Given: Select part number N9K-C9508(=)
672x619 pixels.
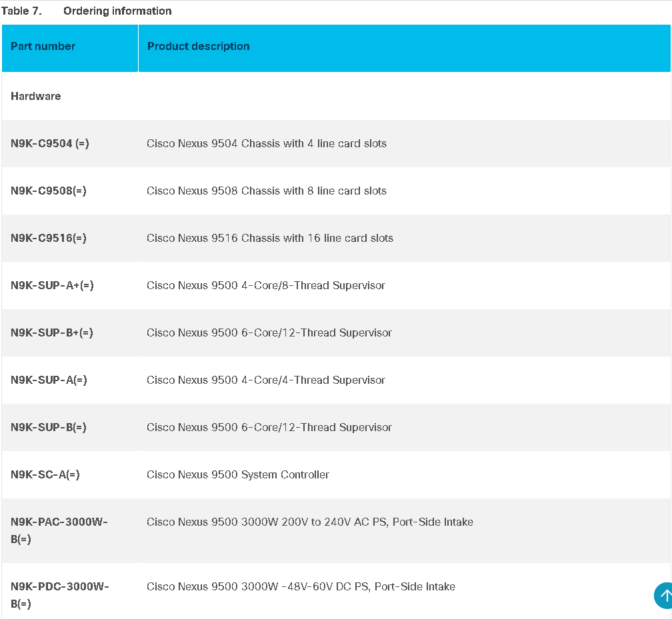Looking at the screenshot, I should (x=49, y=191).
